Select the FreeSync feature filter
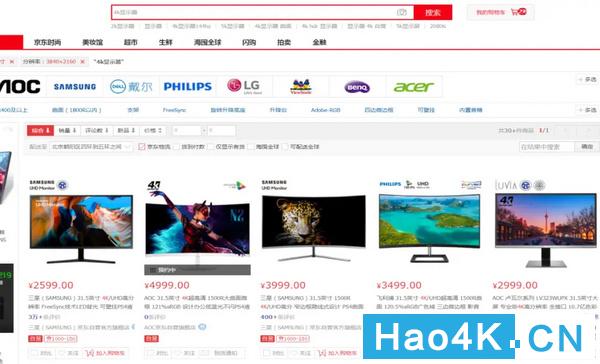The image size is (600, 364). [174, 110]
